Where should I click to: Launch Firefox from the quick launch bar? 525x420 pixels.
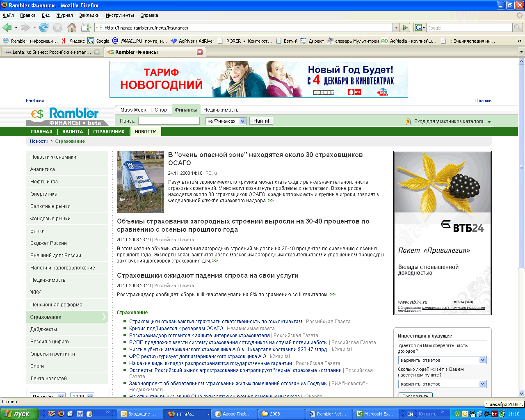(x=61, y=414)
